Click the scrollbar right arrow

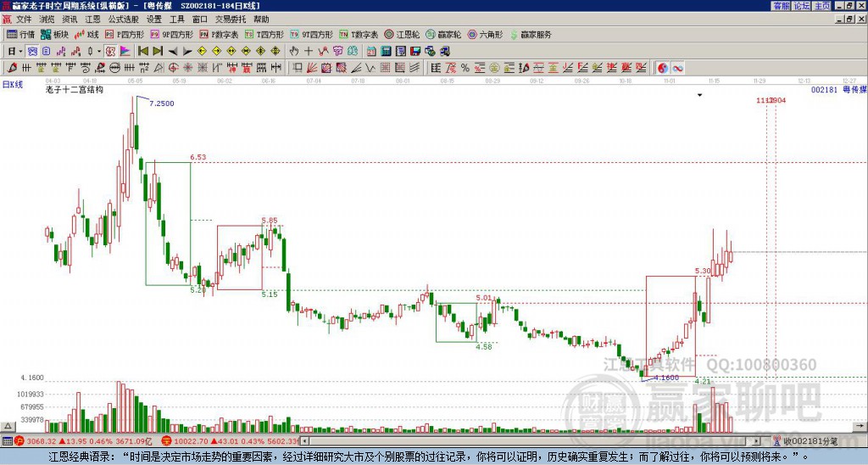tap(756, 441)
